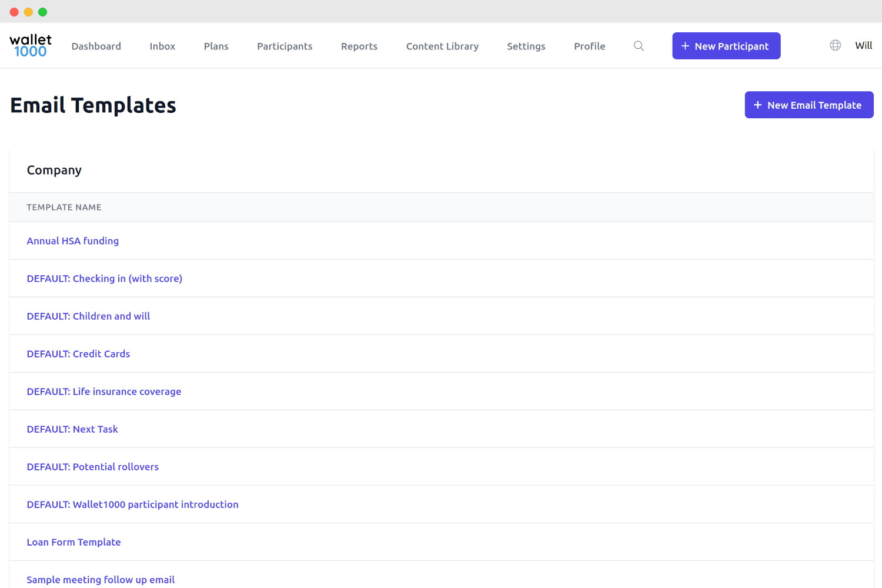Viewport: 882px width, 588px height.
Task: Open the Reports section
Action: tap(359, 46)
